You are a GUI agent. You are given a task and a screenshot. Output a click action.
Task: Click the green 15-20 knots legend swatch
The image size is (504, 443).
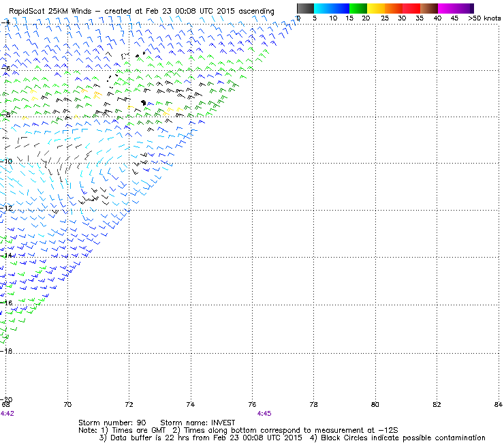pyautogui.click(x=358, y=8)
